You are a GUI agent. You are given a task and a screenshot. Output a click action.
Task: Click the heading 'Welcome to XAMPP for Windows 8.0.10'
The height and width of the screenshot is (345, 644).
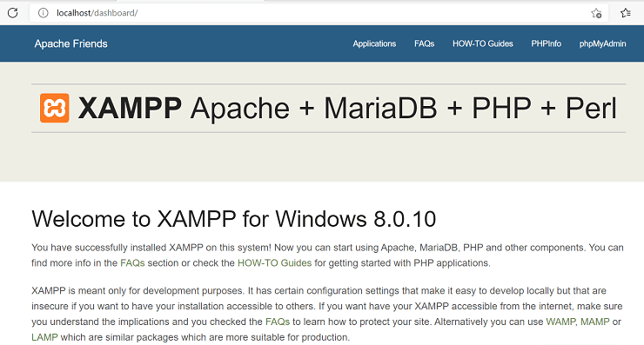[x=234, y=219]
